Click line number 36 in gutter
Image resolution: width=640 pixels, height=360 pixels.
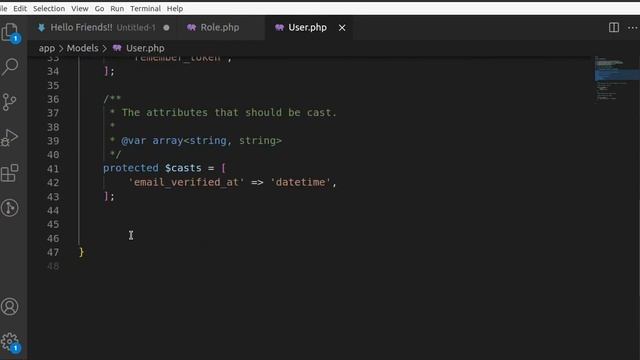coord(53,99)
